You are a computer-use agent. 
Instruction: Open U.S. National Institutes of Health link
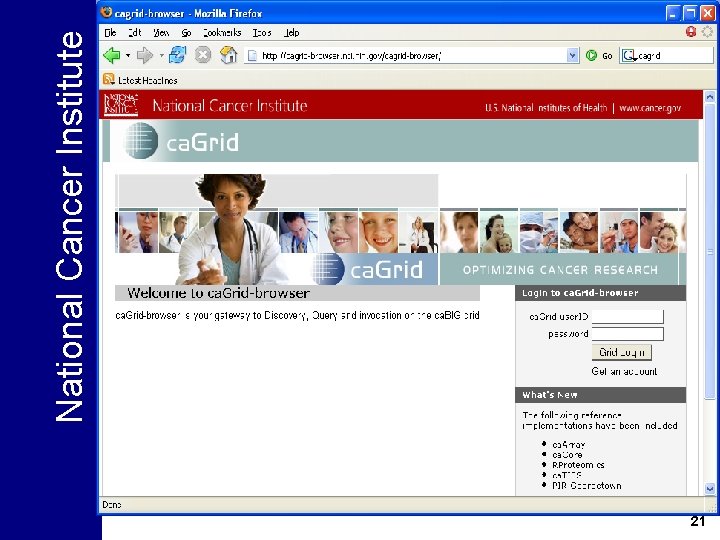pos(546,108)
